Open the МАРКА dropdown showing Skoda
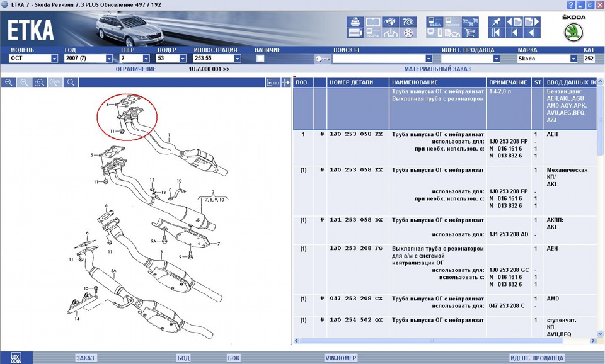Screen dimensions: 605x364 pos(547,58)
